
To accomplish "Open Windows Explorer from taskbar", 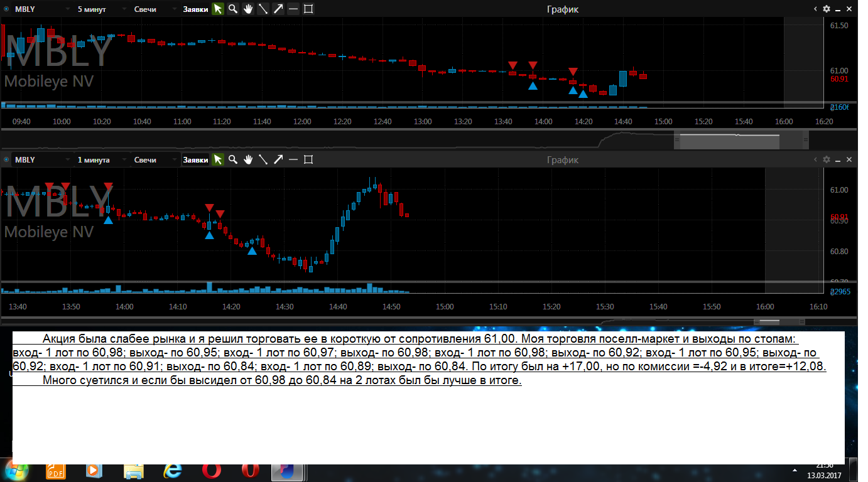I will click(134, 471).
